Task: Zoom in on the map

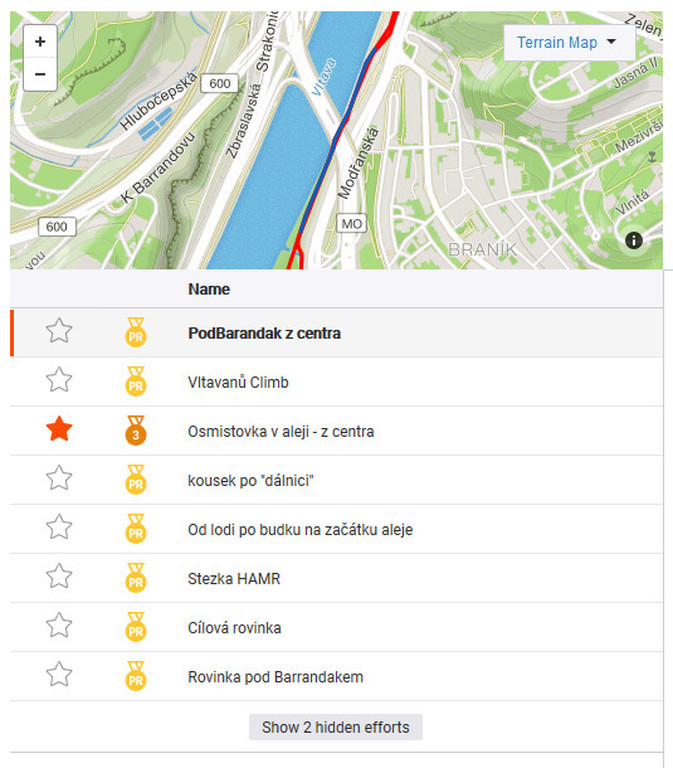Action: tap(40, 42)
